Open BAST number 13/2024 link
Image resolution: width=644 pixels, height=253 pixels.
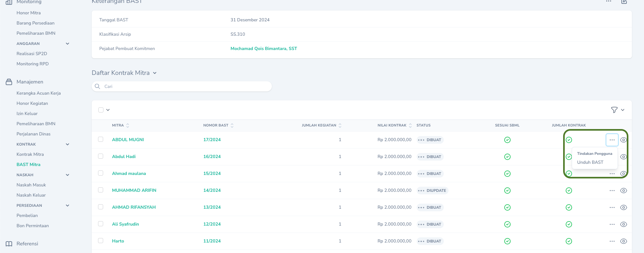212,207
